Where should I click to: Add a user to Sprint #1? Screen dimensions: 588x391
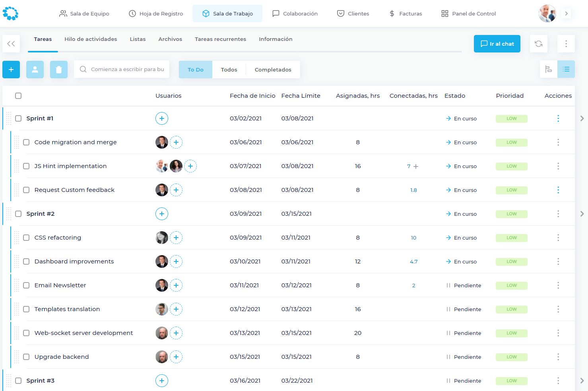click(x=161, y=118)
